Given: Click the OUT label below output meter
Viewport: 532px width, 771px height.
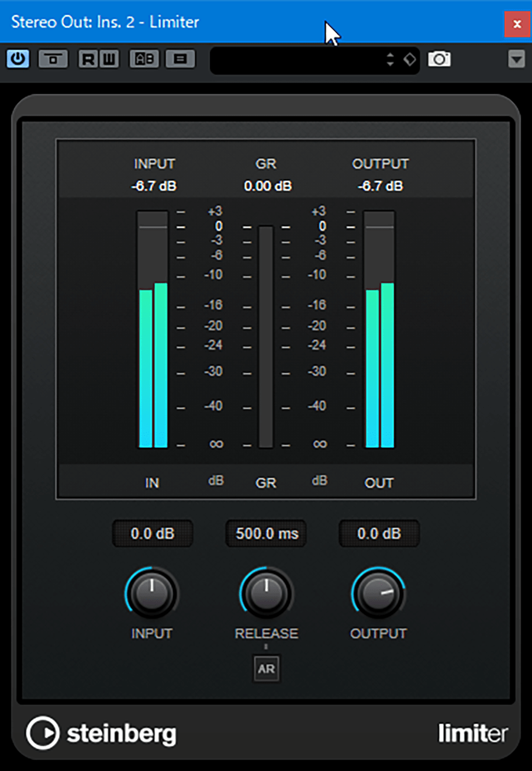Looking at the screenshot, I should point(379,483).
